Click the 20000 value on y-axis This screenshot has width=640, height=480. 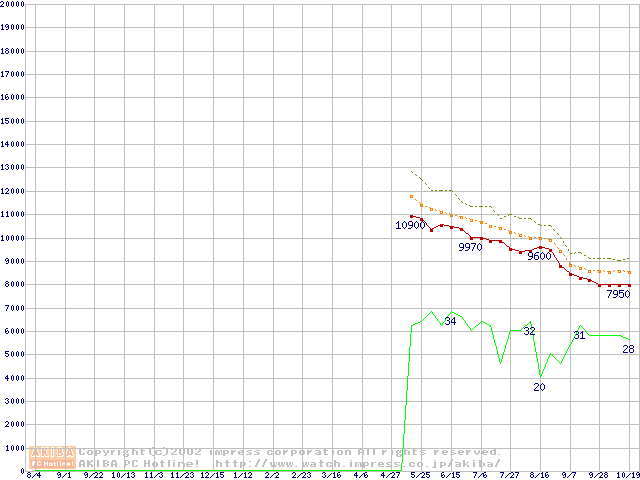14,5
